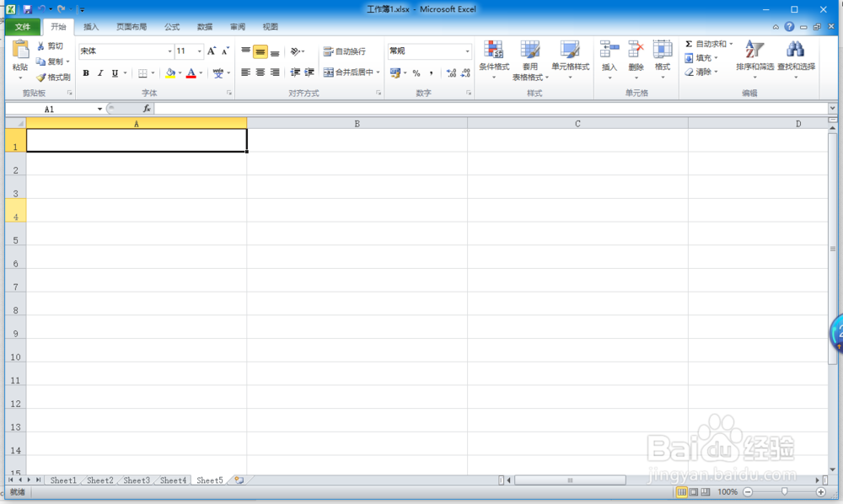Click the Cut scissors icon
This screenshot has height=504, width=843.
[40, 46]
